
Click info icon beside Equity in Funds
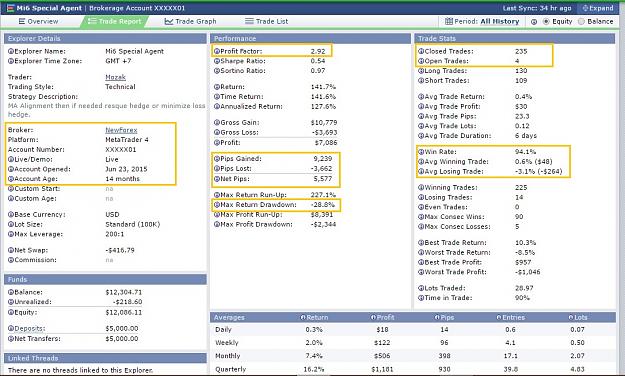click(11, 312)
